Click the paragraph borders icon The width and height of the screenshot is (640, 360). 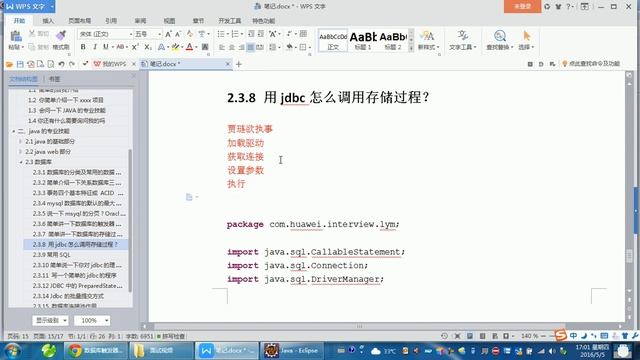(x=303, y=47)
